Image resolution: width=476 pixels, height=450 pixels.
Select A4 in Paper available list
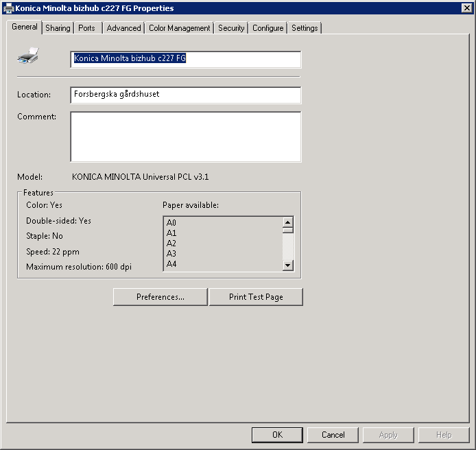171,264
